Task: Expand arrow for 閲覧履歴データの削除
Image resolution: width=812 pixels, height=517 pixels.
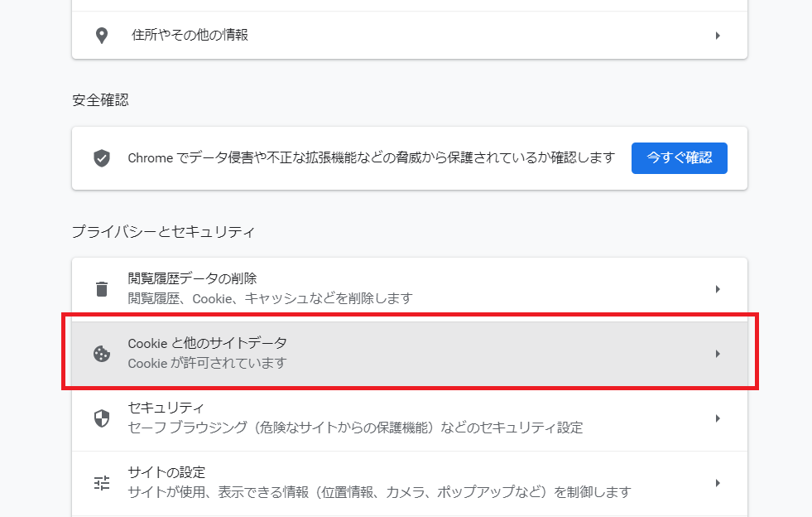Action: coord(718,289)
